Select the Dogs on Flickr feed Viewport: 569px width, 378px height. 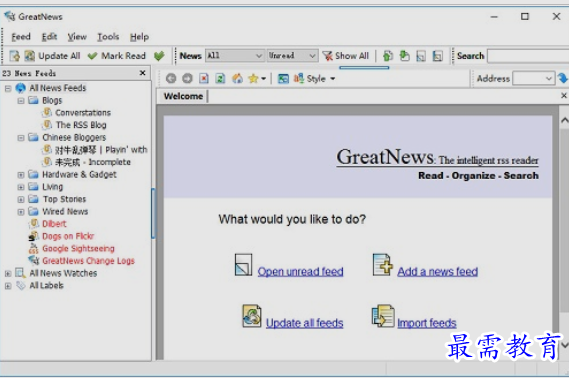[x=68, y=236]
